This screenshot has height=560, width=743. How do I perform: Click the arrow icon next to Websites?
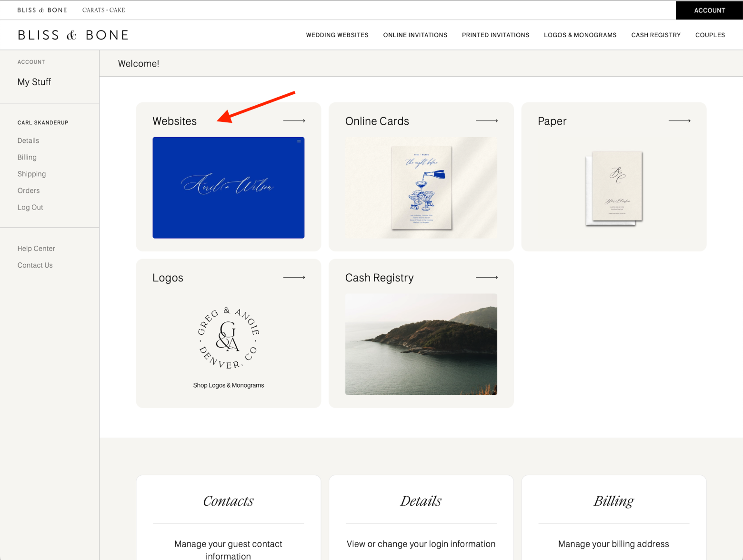pos(294,120)
